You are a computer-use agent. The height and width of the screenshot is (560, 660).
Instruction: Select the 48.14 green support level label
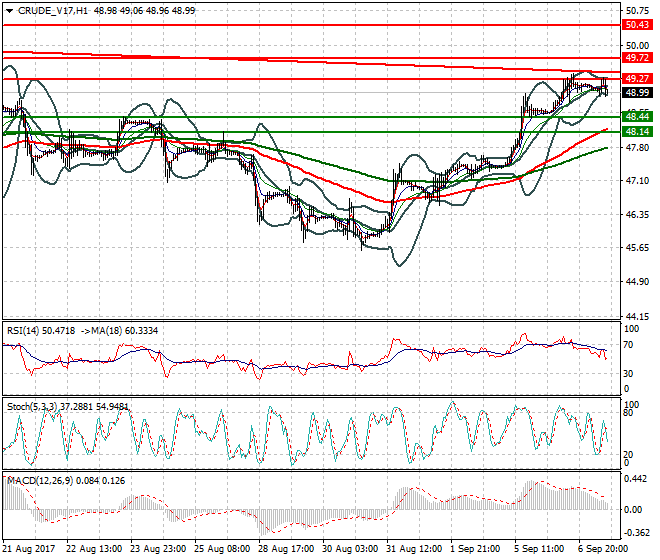[x=637, y=132]
